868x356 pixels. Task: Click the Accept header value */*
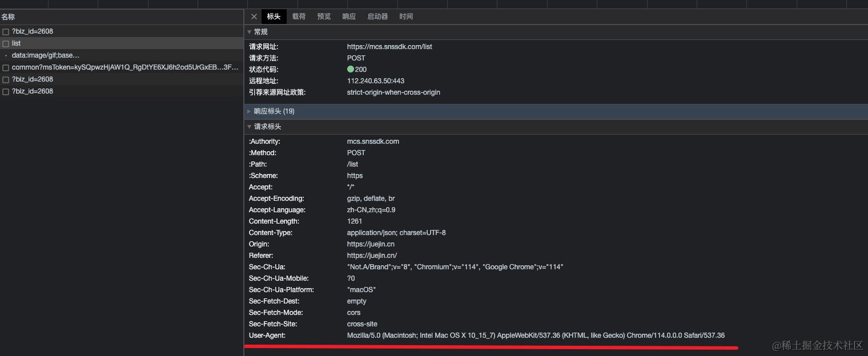[351, 187]
